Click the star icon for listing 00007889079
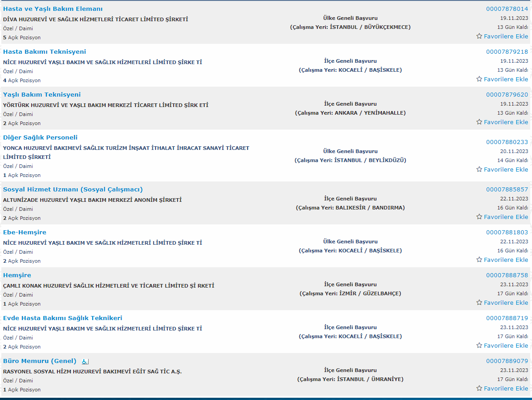 [x=479, y=388]
